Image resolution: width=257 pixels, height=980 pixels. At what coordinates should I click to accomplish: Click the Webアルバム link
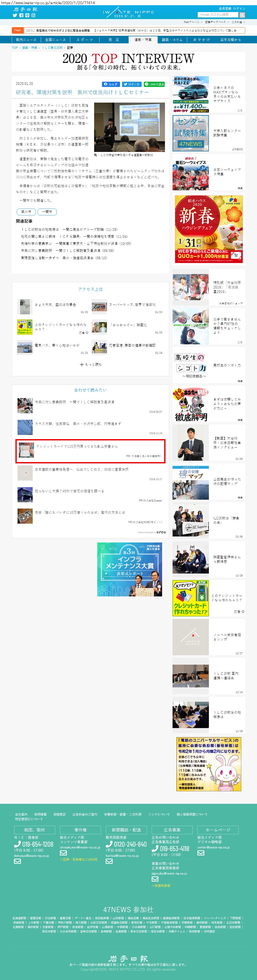tap(191, 22)
